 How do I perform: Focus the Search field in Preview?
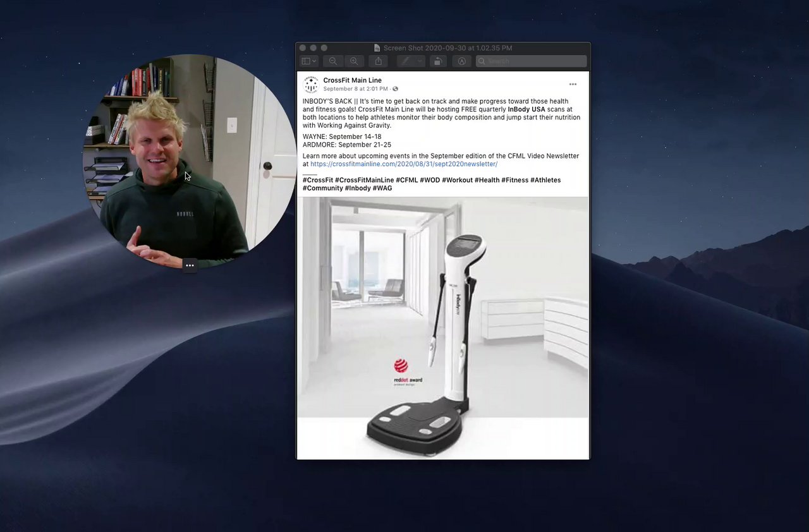[x=531, y=61]
